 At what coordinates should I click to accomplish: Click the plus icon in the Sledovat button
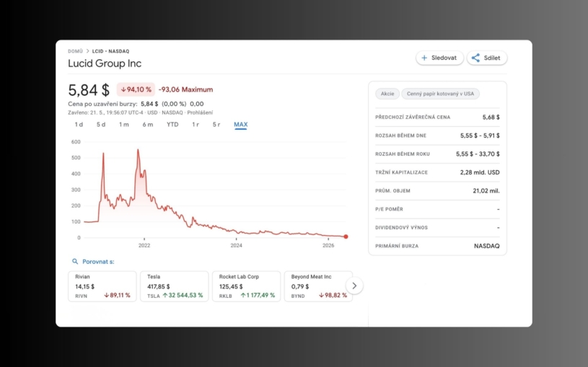coord(424,58)
